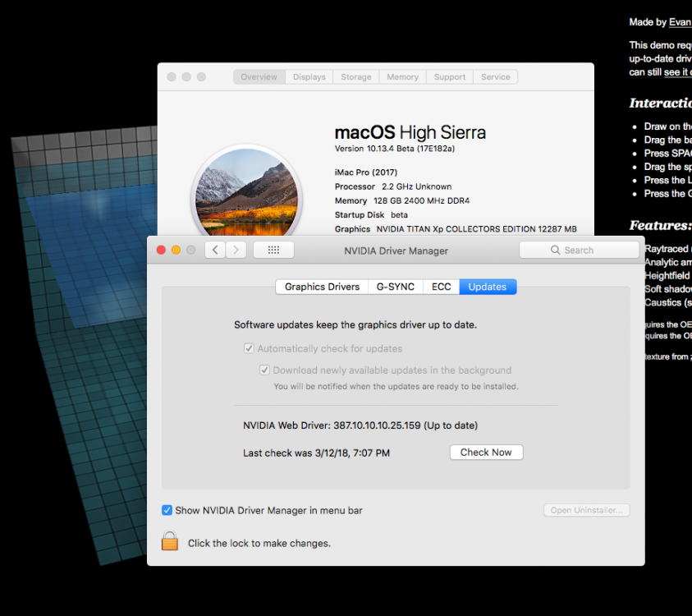Click the back arrow in NVIDIA Driver Manager
This screenshot has height=616, width=692.
(215, 250)
